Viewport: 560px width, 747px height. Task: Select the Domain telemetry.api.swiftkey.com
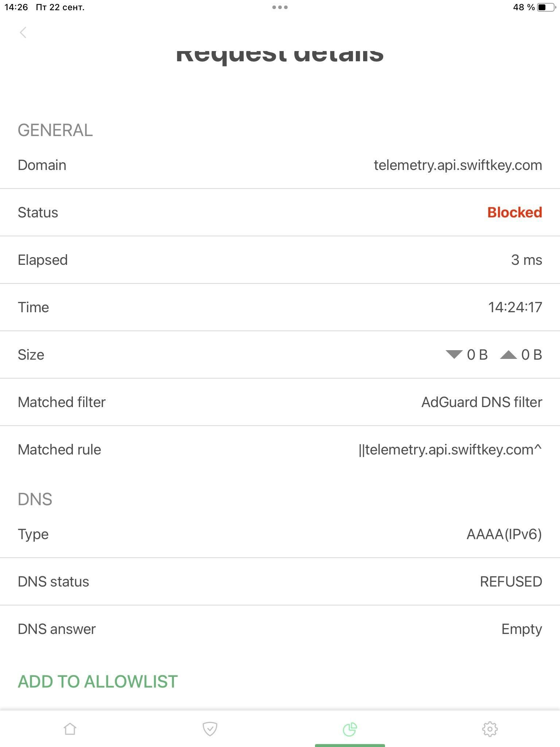[458, 165]
